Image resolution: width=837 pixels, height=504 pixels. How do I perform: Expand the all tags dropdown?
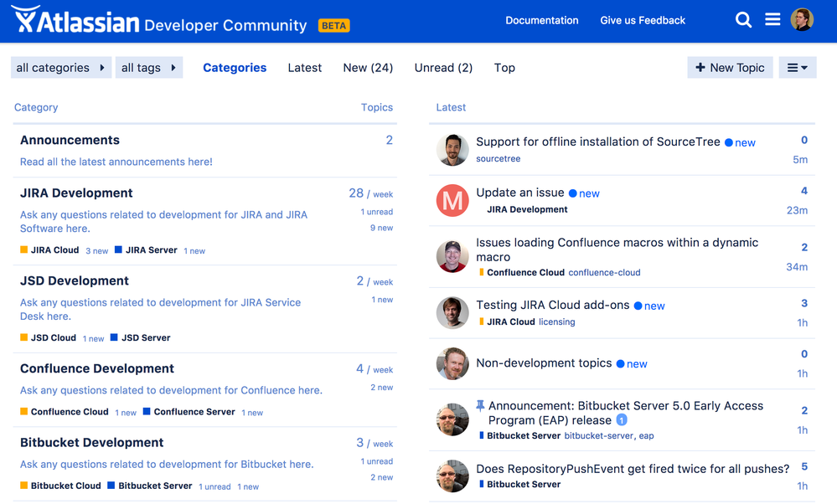point(149,68)
